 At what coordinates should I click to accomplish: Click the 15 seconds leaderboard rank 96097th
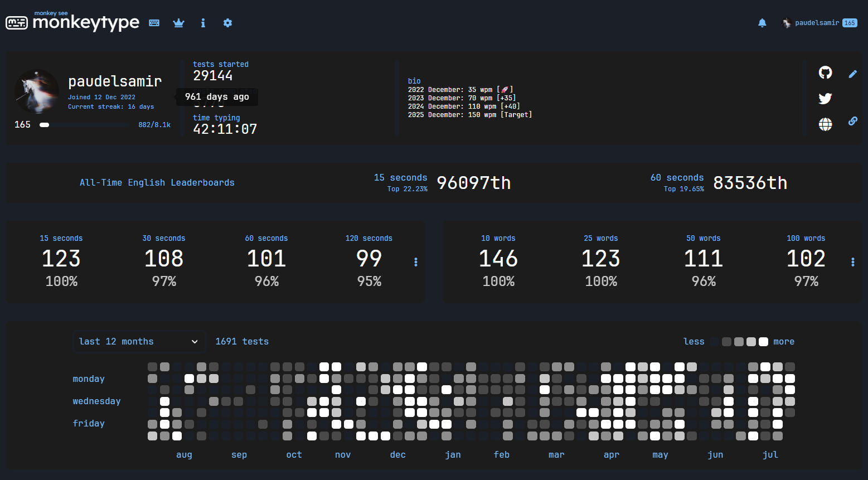coord(473,183)
